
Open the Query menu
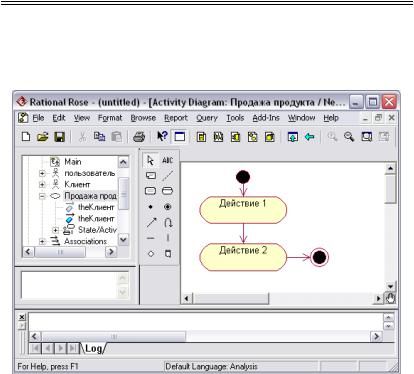pyautogui.click(x=207, y=118)
